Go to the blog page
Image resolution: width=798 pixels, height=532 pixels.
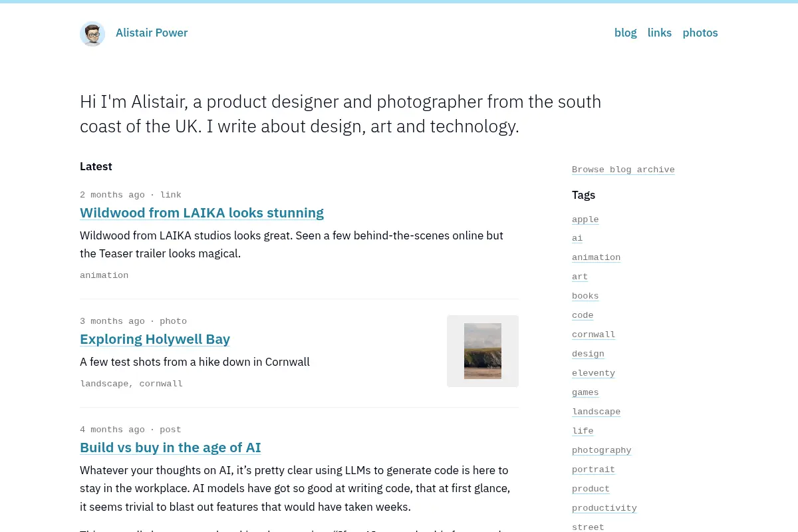[x=626, y=33]
